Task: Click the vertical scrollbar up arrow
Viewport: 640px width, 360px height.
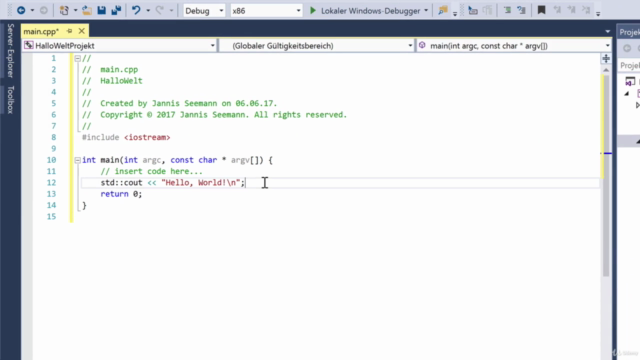Action: point(606,70)
